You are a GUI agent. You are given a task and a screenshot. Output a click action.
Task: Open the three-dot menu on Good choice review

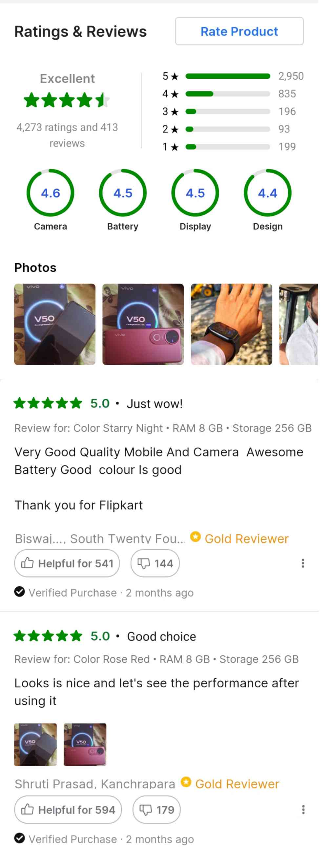[303, 809]
